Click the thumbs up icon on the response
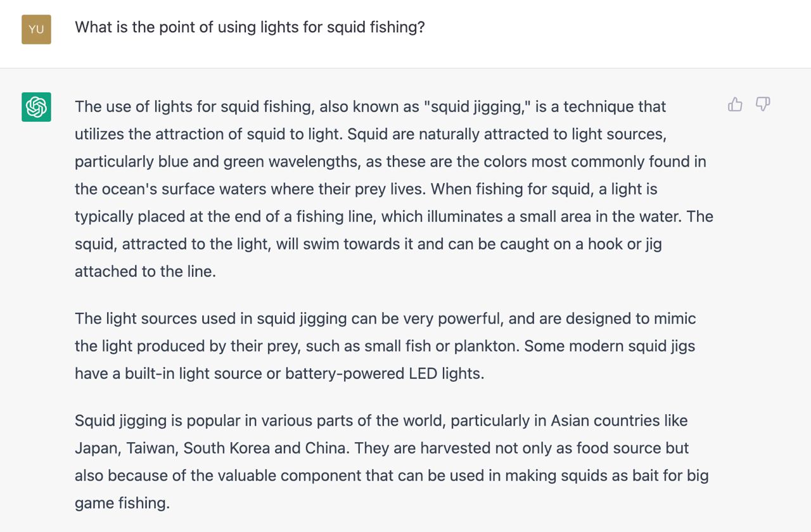Viewport: 811px width, 532px height. (x=735, y=104)
